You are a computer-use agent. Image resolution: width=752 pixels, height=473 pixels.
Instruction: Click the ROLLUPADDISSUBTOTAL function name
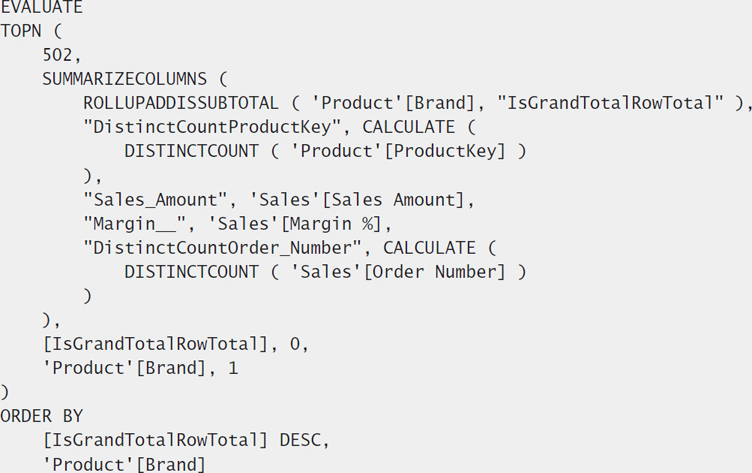pyautogui.click(x=181, y=103)
